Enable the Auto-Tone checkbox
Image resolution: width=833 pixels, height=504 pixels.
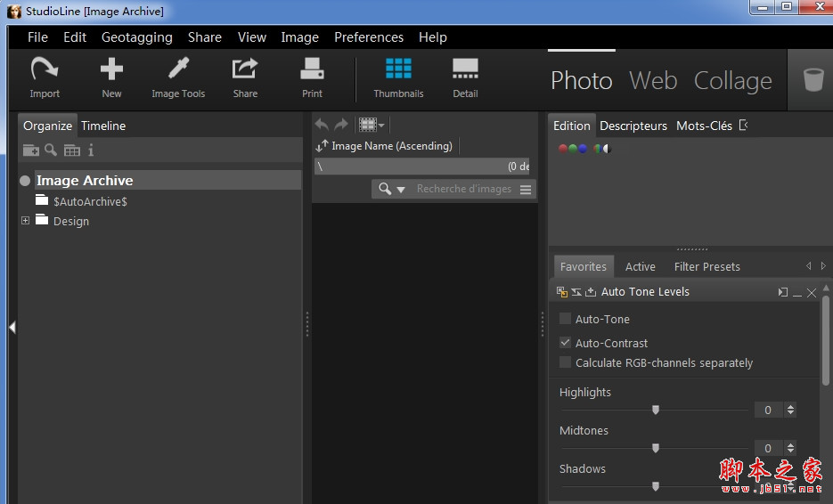coord(565,319)
